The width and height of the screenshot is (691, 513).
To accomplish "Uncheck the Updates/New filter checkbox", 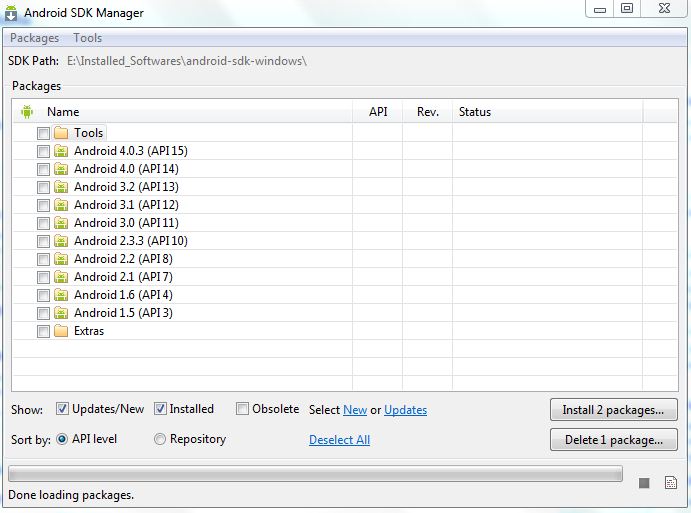I will (62, 409).
